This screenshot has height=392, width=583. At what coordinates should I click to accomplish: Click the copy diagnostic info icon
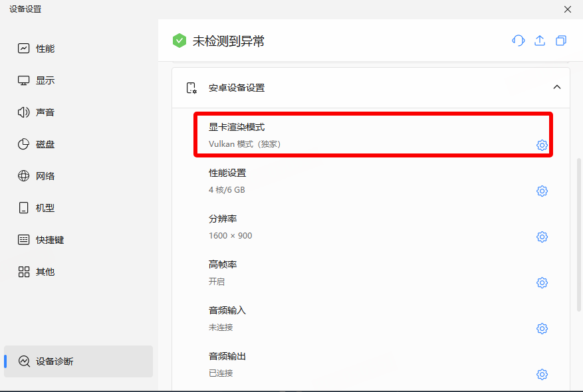[561, 41]
